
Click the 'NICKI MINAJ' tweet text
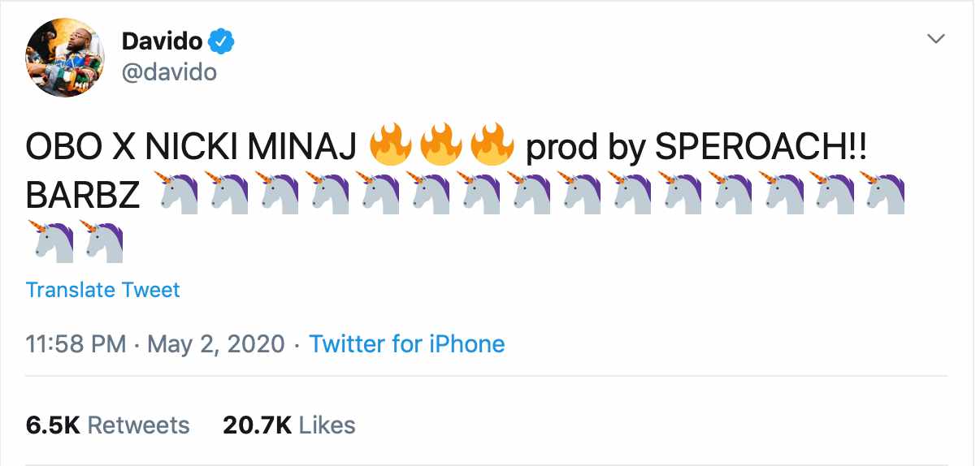tap(249, 149)
